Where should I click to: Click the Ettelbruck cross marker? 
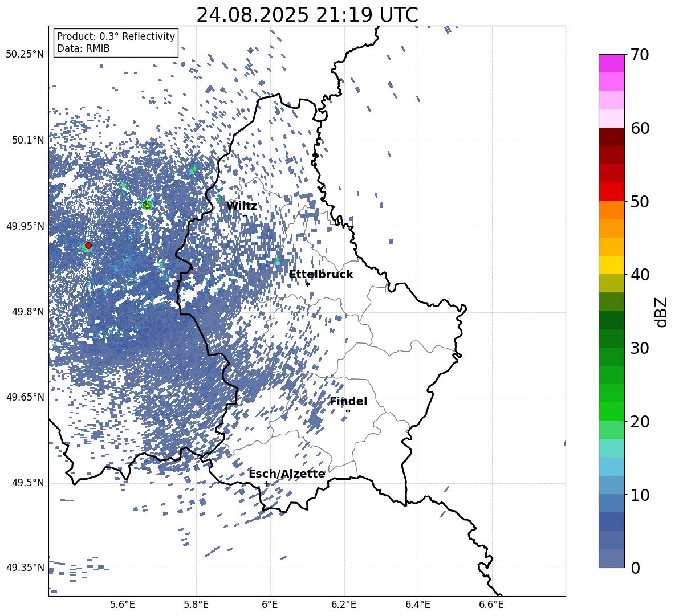tap(307, 284)
